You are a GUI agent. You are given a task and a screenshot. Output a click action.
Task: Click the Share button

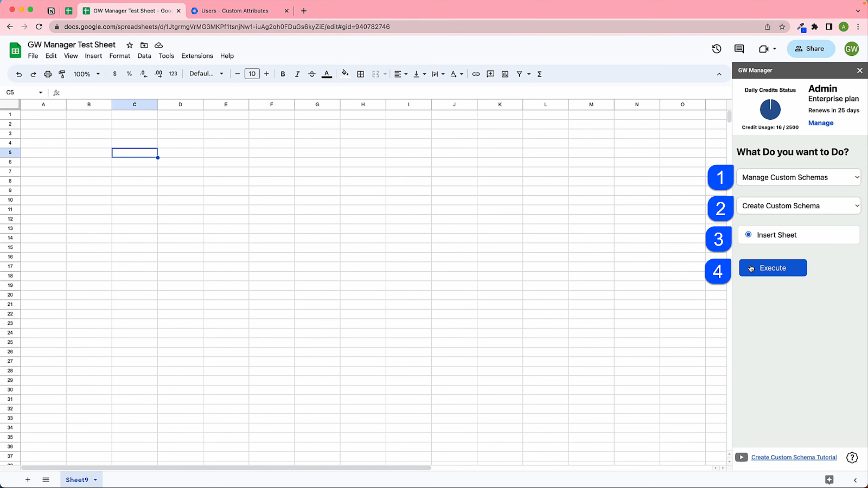(x=810, y=49)
